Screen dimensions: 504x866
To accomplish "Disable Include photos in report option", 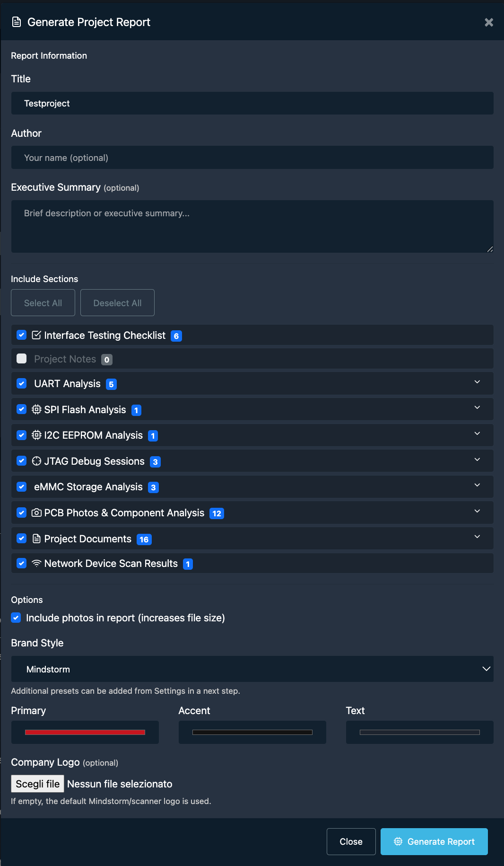I will (16, 618).
